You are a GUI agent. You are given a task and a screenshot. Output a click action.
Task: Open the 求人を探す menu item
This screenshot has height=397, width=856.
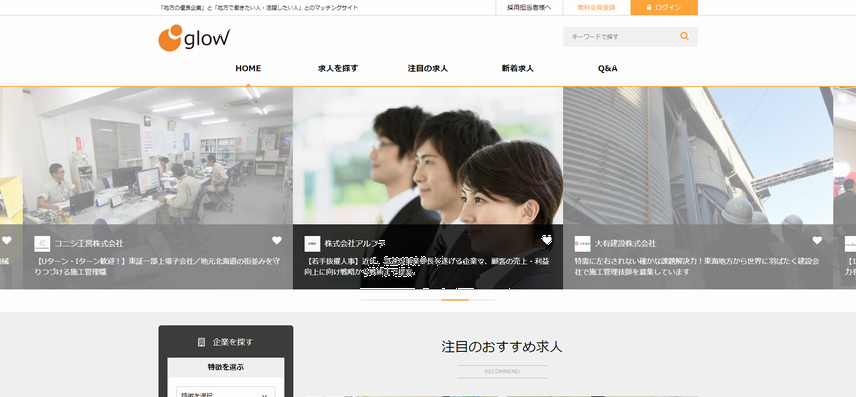pos(338,68)
